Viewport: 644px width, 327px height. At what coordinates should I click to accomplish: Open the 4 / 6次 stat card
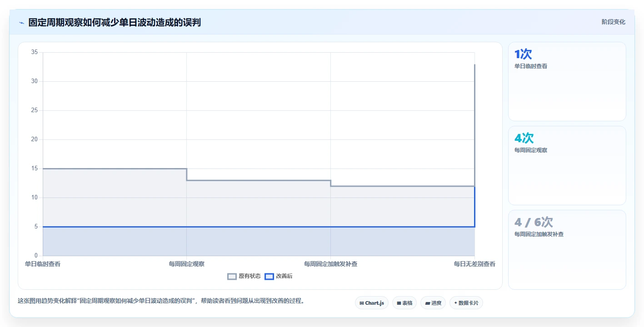point(567,250)
